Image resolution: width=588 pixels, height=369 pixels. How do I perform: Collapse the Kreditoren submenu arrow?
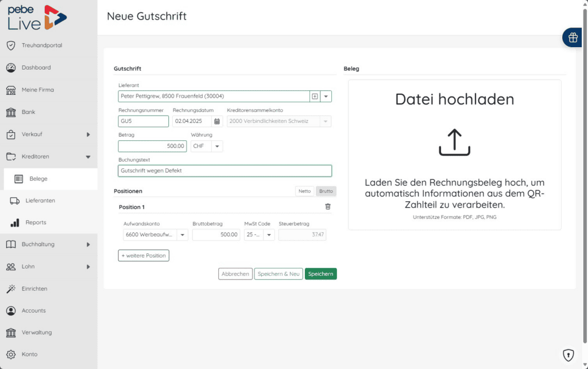(x=88, y=157)
